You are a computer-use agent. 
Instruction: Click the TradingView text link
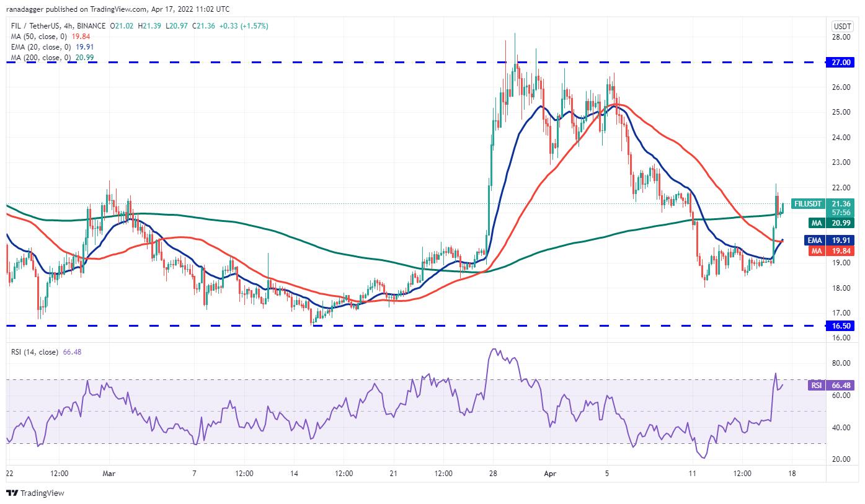pos(42,493)
